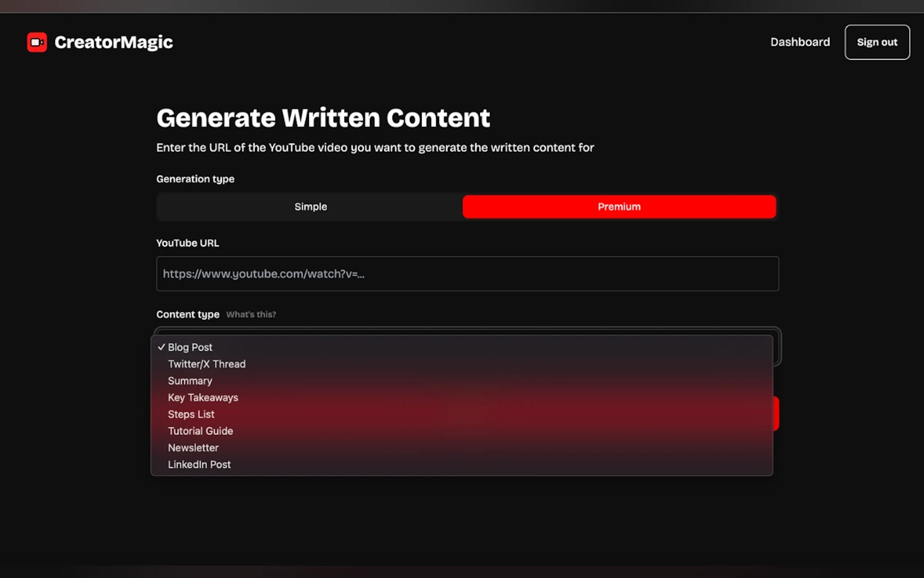Choose Steps List content type
The image size is (924, 578).
191,414
